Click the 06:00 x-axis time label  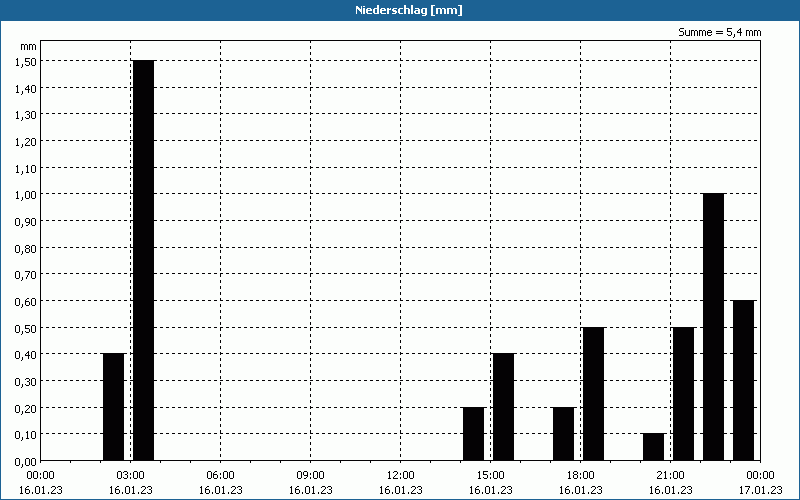click(x=220, y=476)
